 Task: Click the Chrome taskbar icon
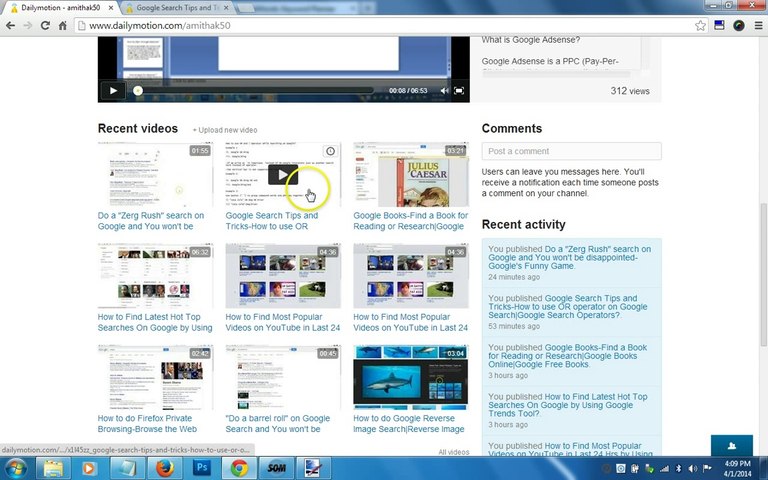tap(239, 468)
